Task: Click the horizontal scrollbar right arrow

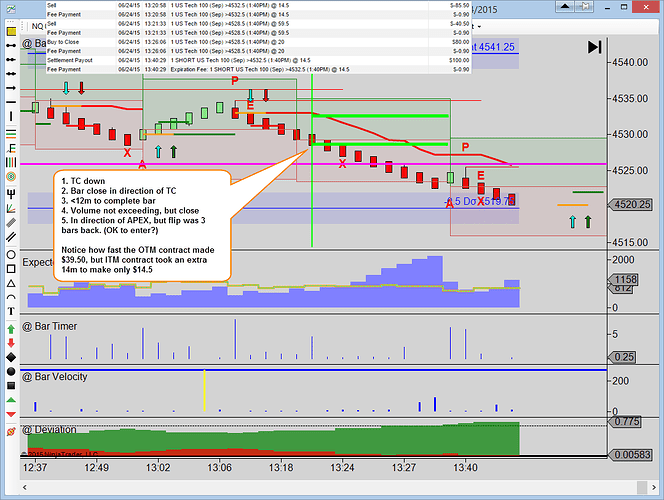Action: pyautogui.click(x=655, y=487)
